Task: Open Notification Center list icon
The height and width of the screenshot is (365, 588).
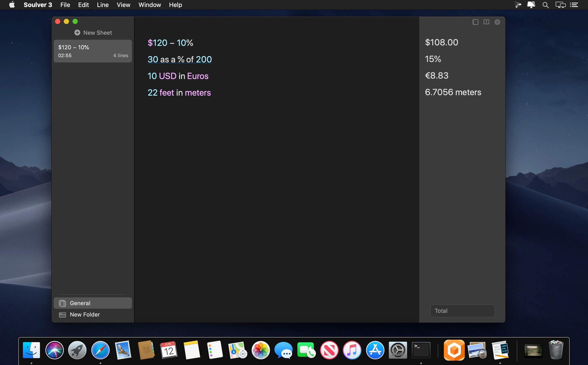Action: (574, 5)
